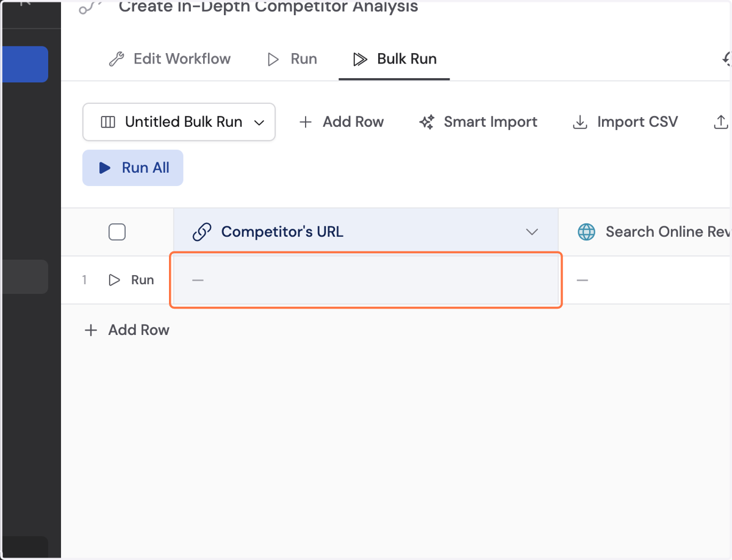Click the empty Competitor's URL cell in row 1
This screenshot has width=732, height=560.
tap(366, 280)
